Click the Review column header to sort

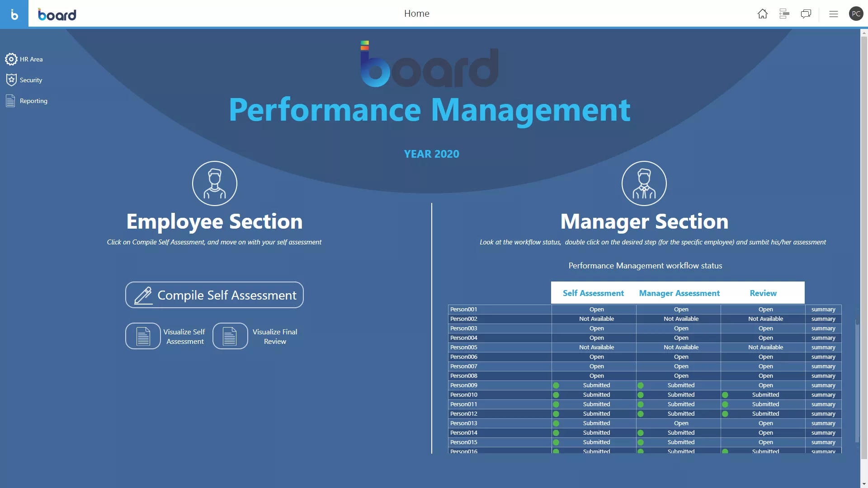(763, 292)
